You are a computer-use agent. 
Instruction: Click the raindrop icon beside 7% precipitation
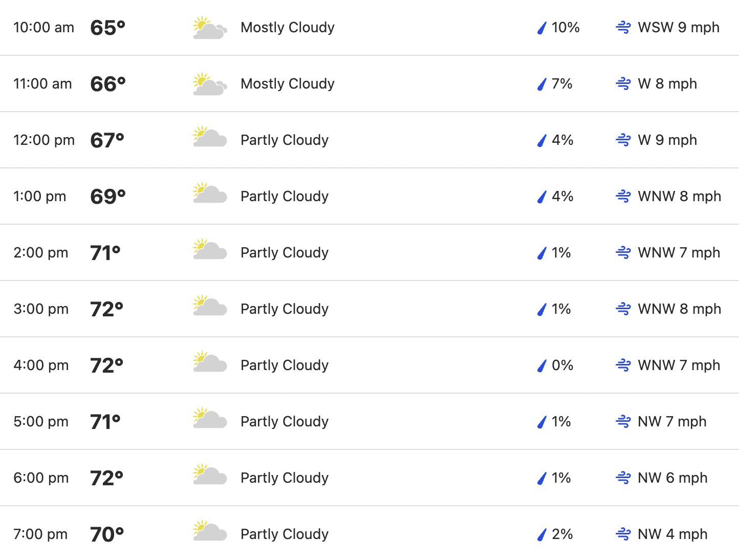(x=542, y=84)
